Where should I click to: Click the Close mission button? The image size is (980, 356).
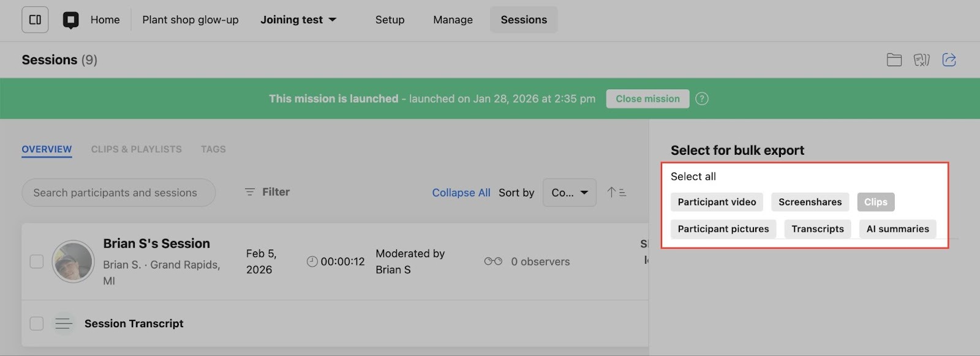(647, 98)
